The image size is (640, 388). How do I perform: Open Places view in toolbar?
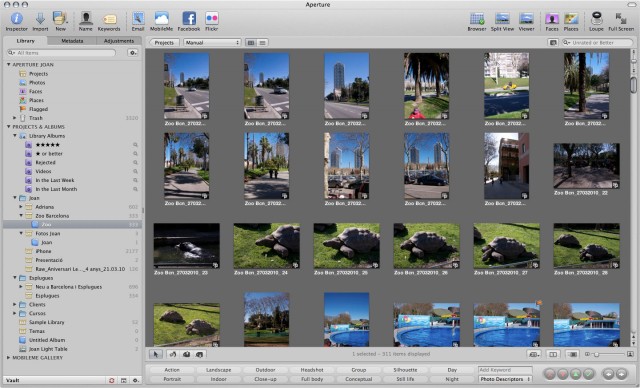571,19
